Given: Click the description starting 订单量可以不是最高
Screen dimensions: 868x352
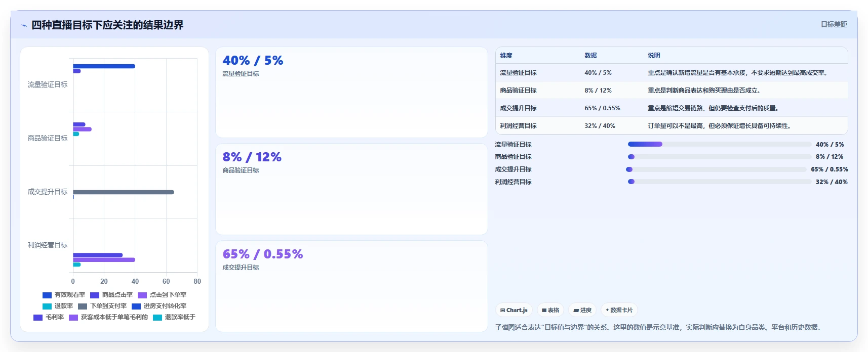Looking at the screenshot, I should (720, 126).
